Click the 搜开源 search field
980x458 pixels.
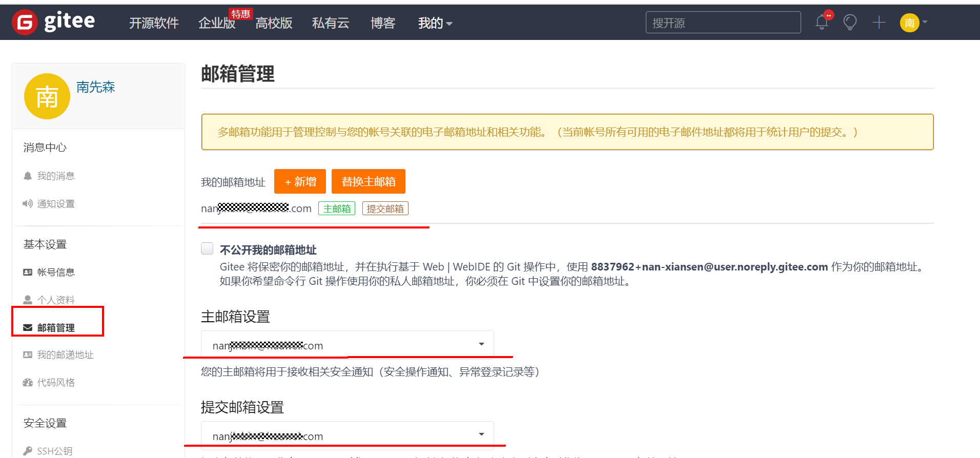pyautogui.click(x=723, y=23)
